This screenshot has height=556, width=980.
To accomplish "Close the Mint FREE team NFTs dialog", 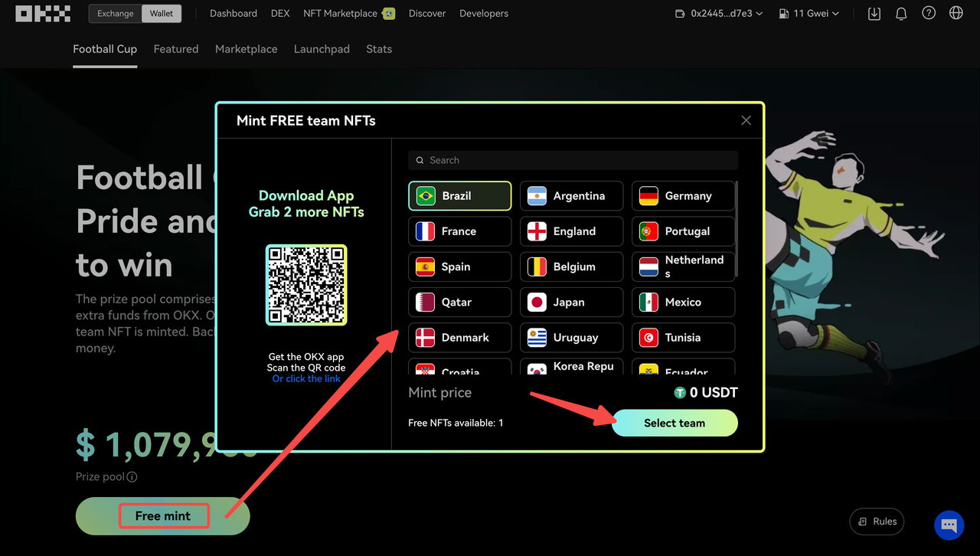I will 746,120.
